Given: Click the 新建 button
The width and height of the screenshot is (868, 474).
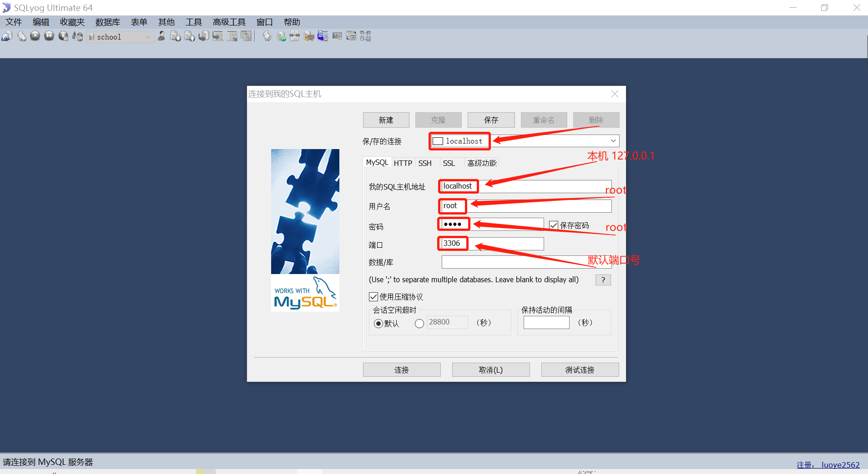Looking at the screenshot, I should (x=386, y=120).
